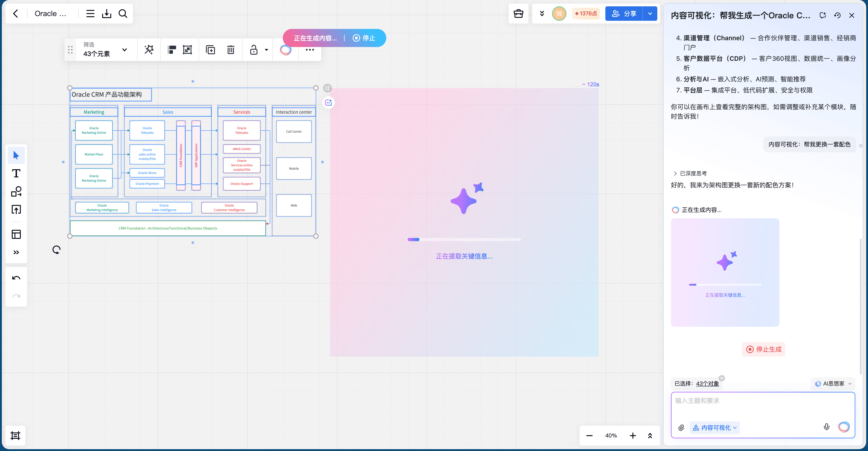868x451 pixels.
Task: Click the redo arrow
Action: tap(16, 296)
